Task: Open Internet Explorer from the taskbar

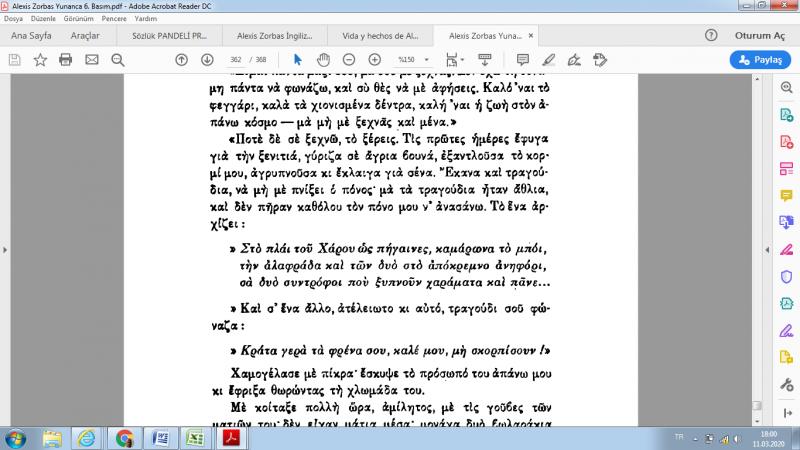Action: coord(87,439)
